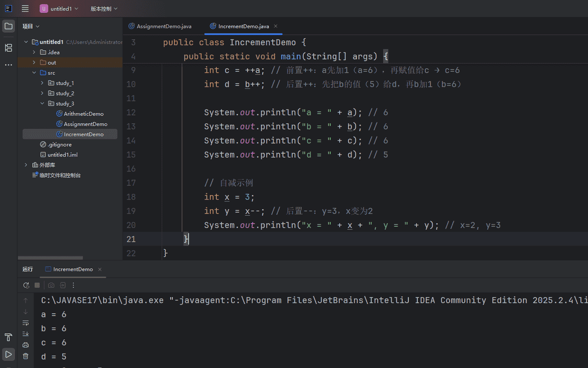This screenshot has height=368, width=588.
Task: Click the Build hammer icon
Action: click(x=8, y=338)
